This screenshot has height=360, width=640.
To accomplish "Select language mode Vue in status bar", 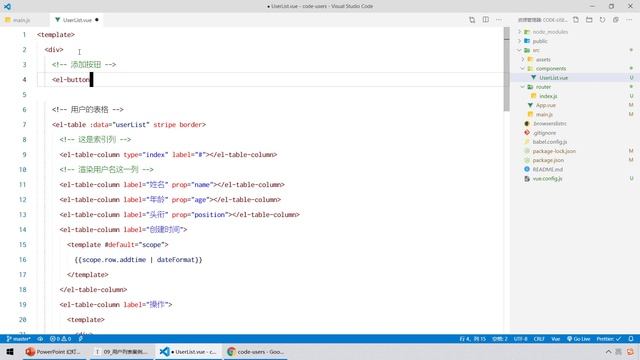I will click(556, 339).
